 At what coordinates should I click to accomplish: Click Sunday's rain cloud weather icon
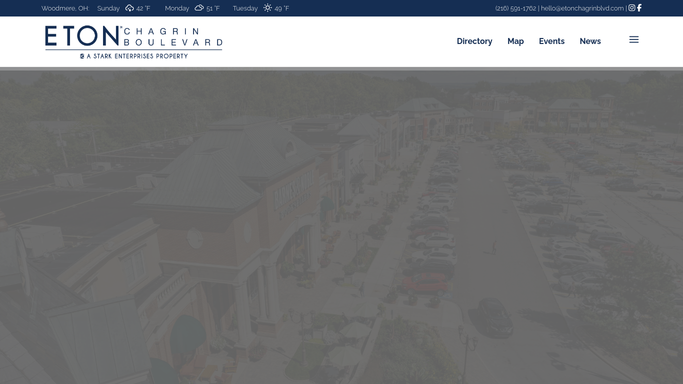point(129,8)
